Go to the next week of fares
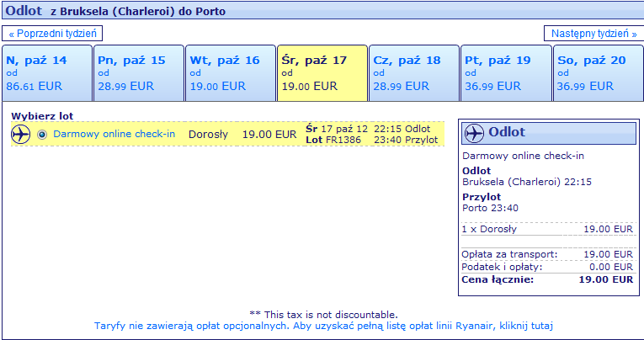This screenshot has width=644, height=340. tap(593, 34)
